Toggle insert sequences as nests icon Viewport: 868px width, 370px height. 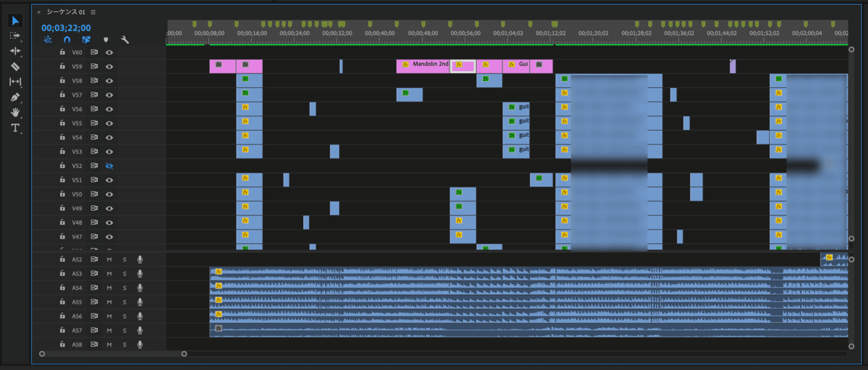click(47, 40)
